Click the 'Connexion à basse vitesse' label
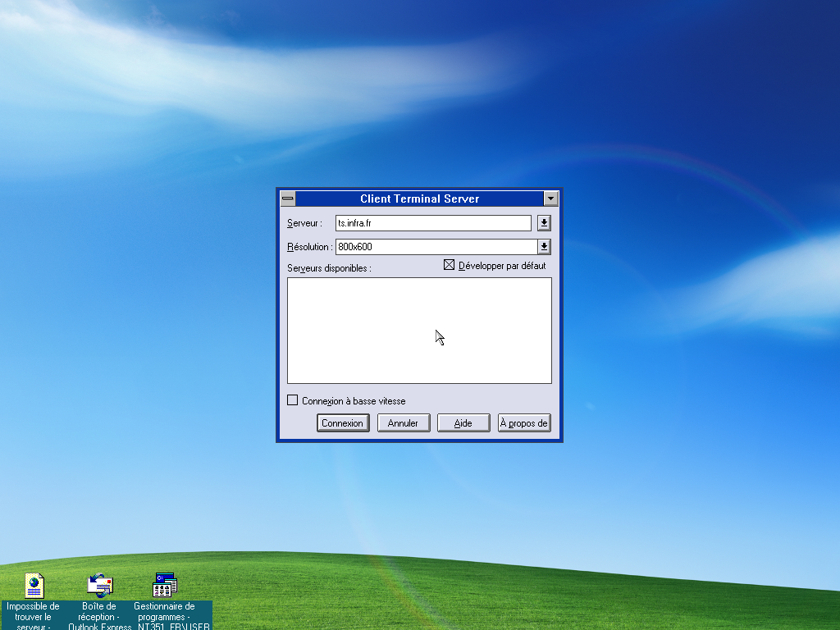This screenshot has width=840, height=630. pyautogui.click(x=353, y=401)
